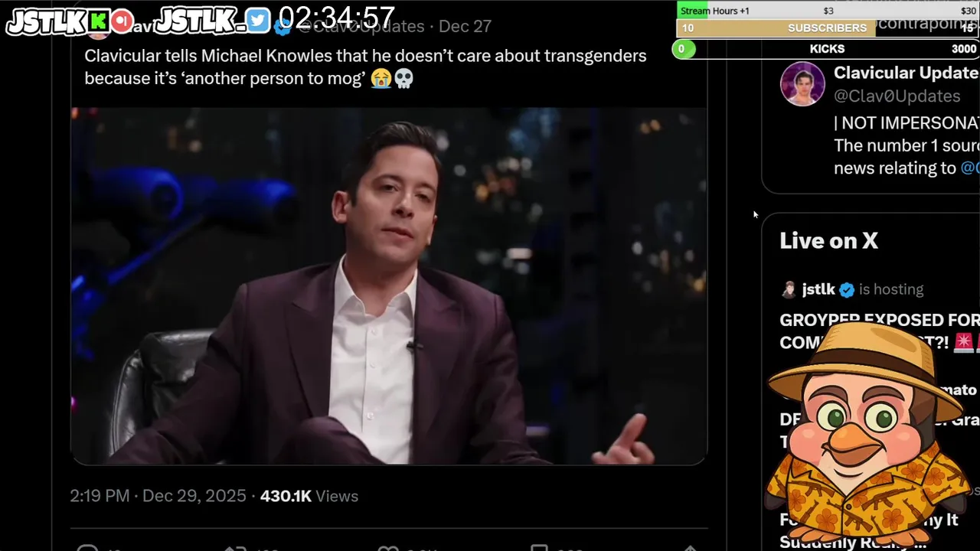Click the crying face emoji in tweet text

[x=381, y=78]
